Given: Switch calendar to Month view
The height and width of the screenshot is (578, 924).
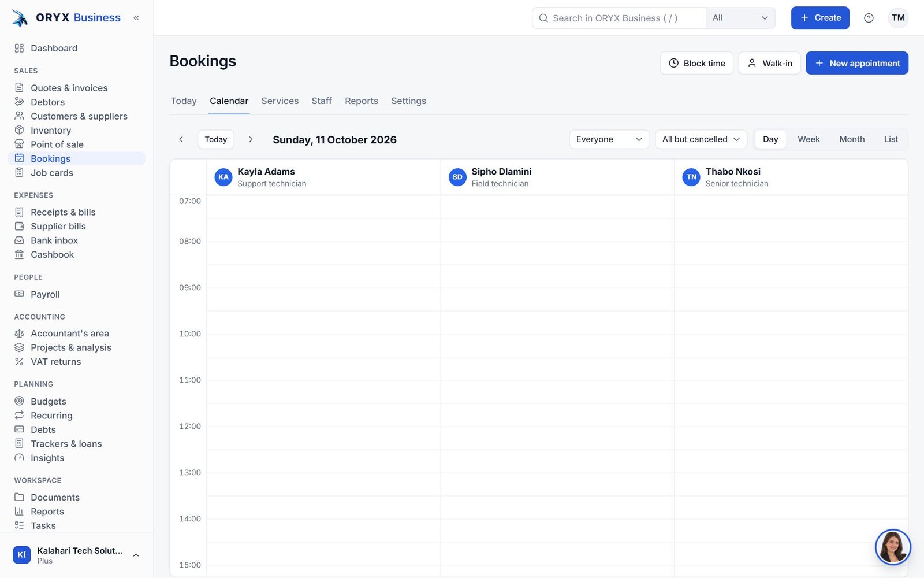Looking at the screenshot, I should [852, 139].
